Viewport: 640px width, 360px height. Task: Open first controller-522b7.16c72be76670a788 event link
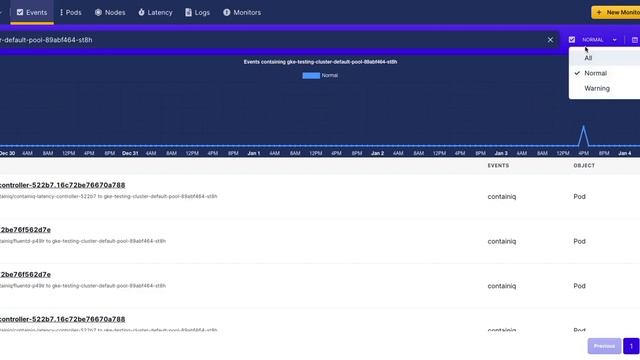click(x=62, y=185)
